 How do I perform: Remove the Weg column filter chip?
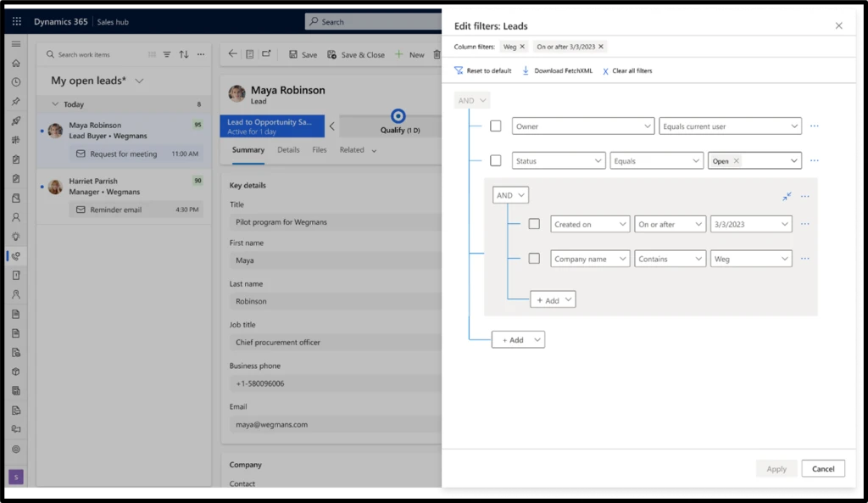coord(523,47)
